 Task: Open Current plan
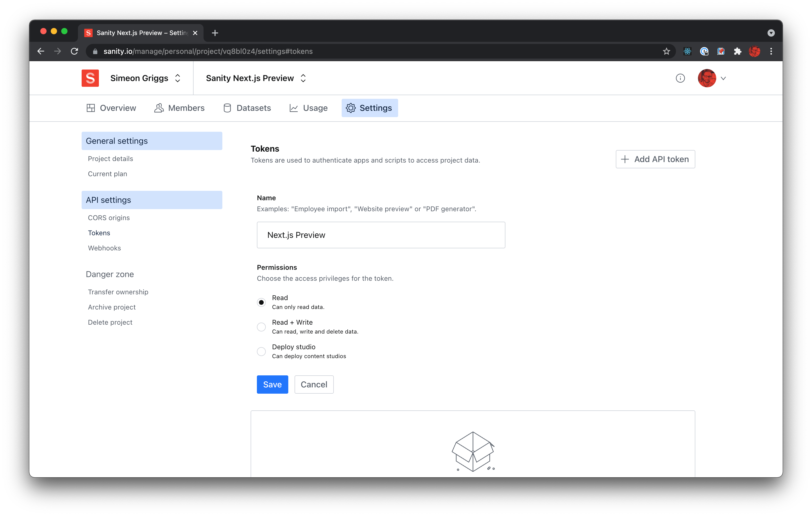(x=107, y=174)
